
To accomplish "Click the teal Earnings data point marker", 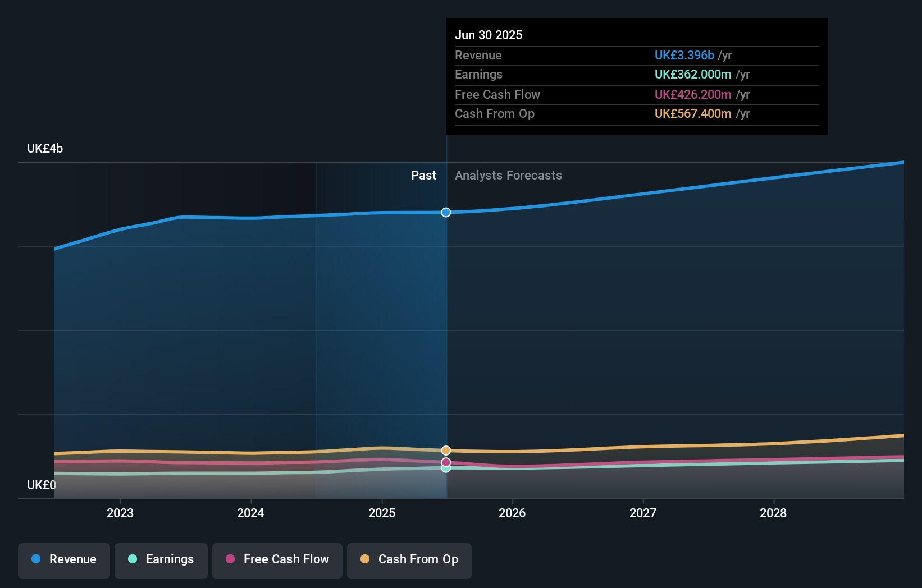I will [x=446, y=469].
